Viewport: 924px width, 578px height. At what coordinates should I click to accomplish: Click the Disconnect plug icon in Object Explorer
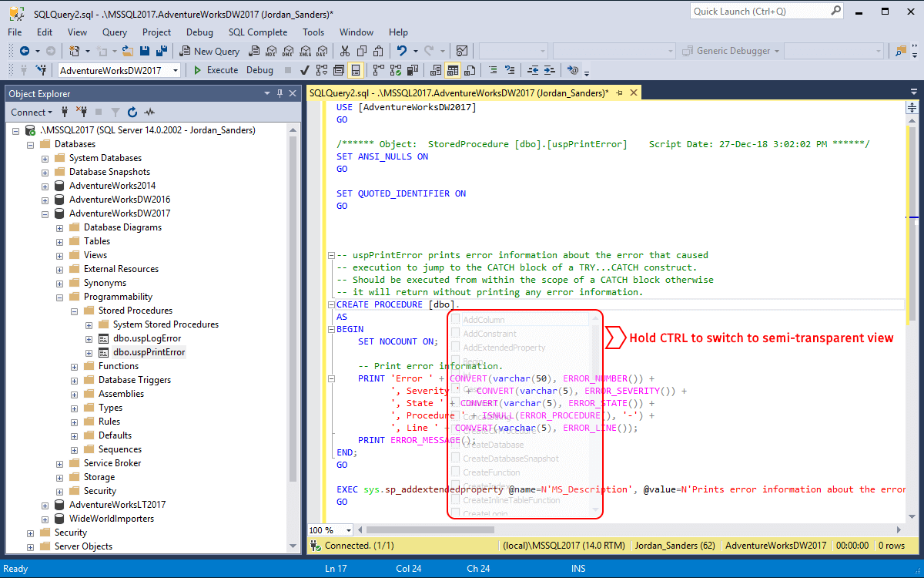82,112
